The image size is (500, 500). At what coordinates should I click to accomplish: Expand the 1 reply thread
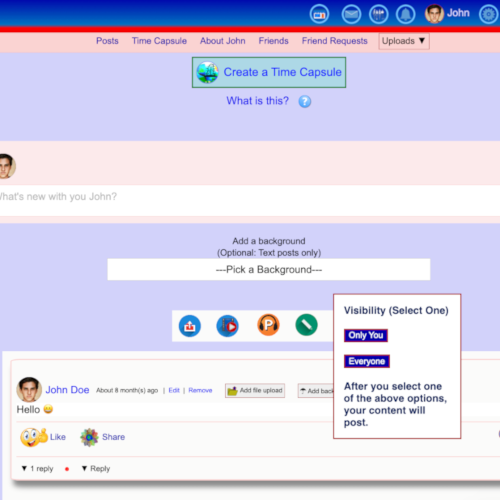(37, 469)
